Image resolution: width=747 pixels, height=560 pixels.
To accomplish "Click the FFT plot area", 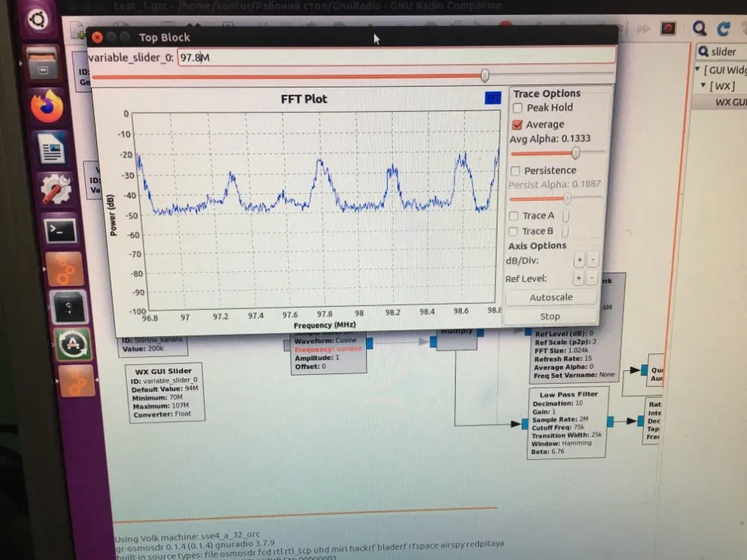I will coord(317,210).
